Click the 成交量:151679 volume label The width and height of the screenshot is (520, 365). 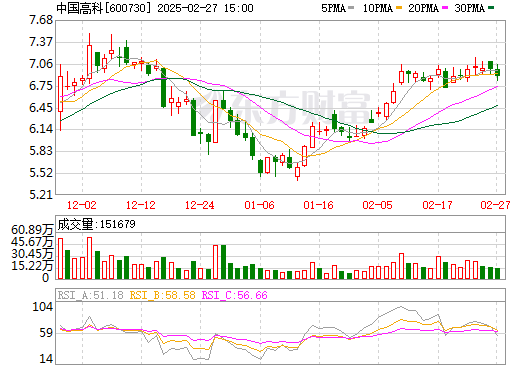pyautogui.click(x=97, y=224)
